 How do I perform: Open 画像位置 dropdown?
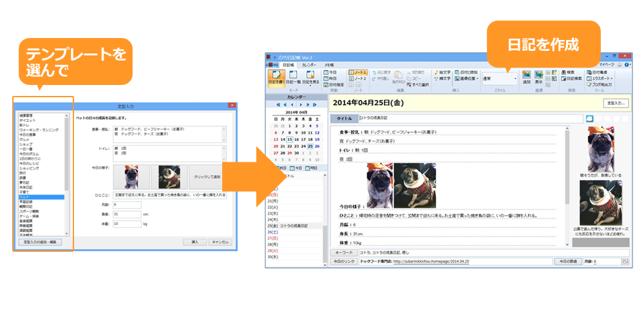(466, 78)
